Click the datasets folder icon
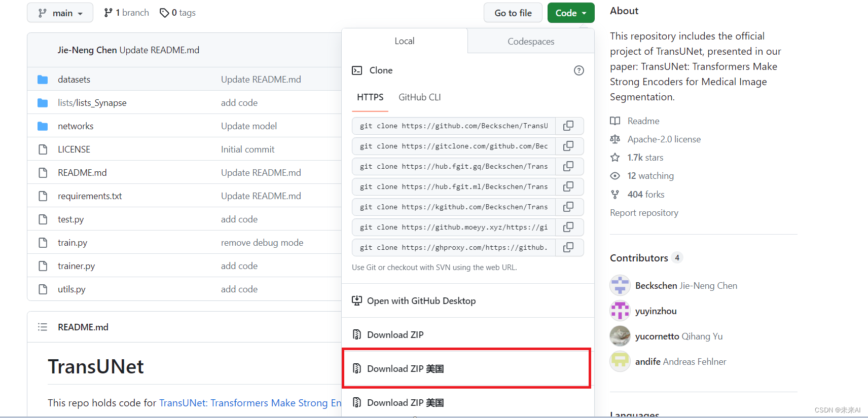 (x=43, y=80)
